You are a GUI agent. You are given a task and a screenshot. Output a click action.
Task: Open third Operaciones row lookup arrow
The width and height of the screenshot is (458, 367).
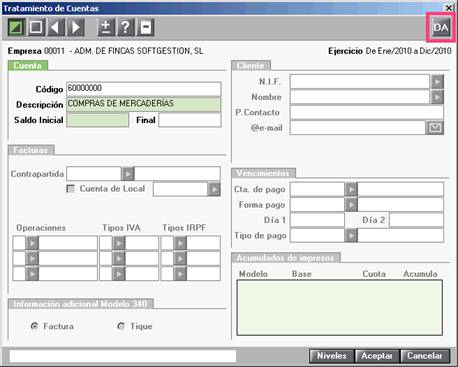point(32,274)
